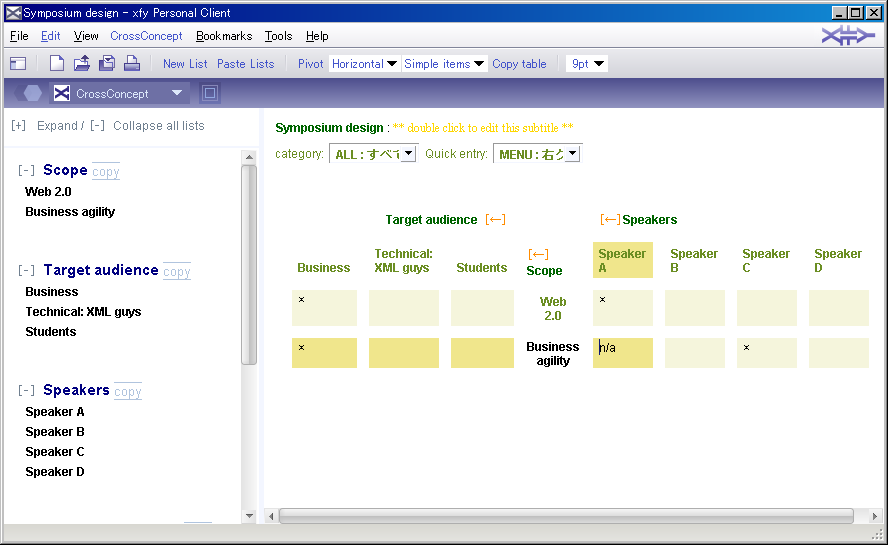Click the print toolbar icon
The height and width of the screenshot is (545, 888).
132,64
